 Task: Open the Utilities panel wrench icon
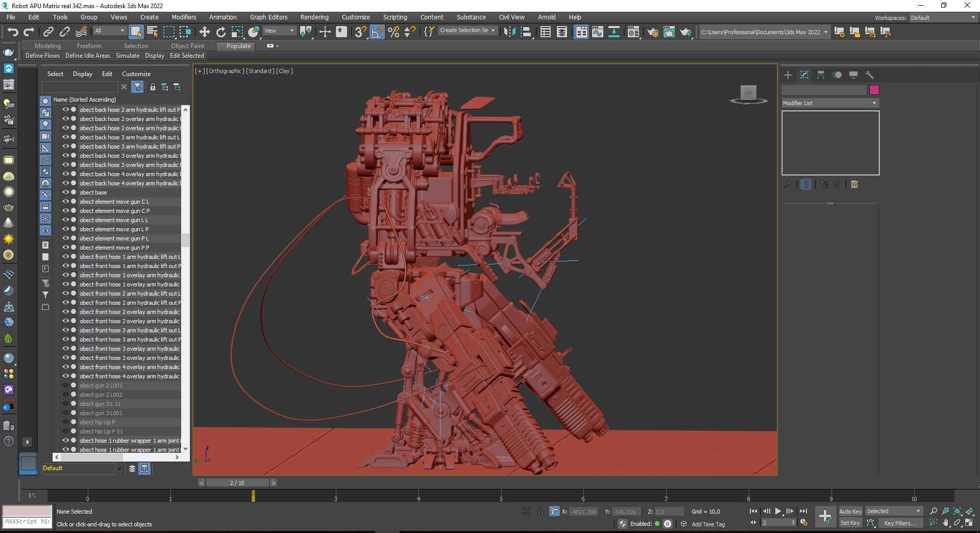[870, 75]
